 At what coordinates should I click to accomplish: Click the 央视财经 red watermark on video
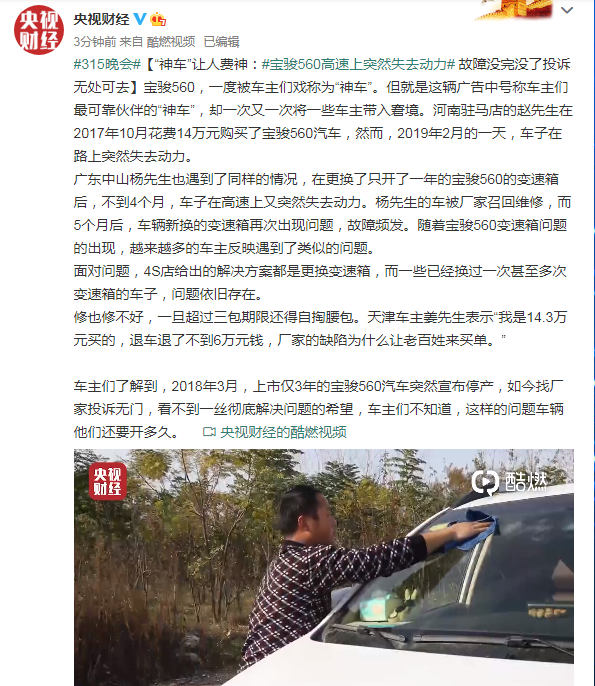[x=108, y=481]
